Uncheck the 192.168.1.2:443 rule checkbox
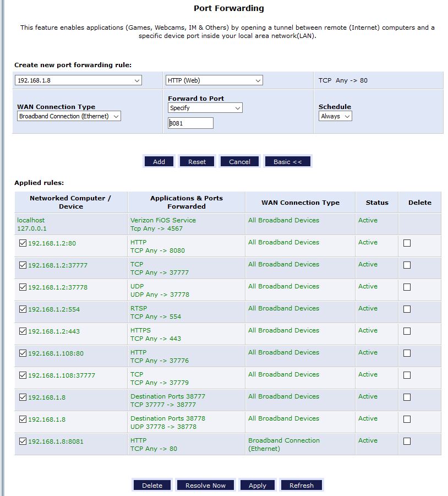The height and width of the screenshot is (496, 448). (x=23, y=331)
